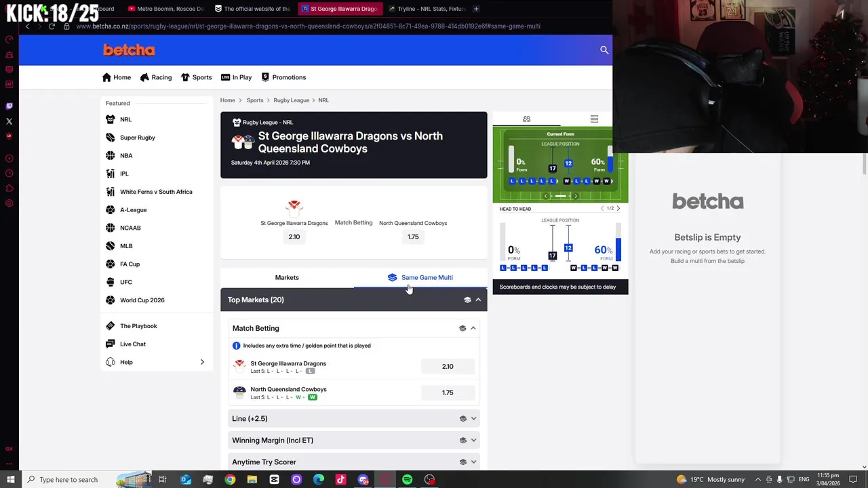Viewport: 868px width, 488px height.
Task: Click same game multi icon in Top Markets header
Action: (x=467, y=300)
